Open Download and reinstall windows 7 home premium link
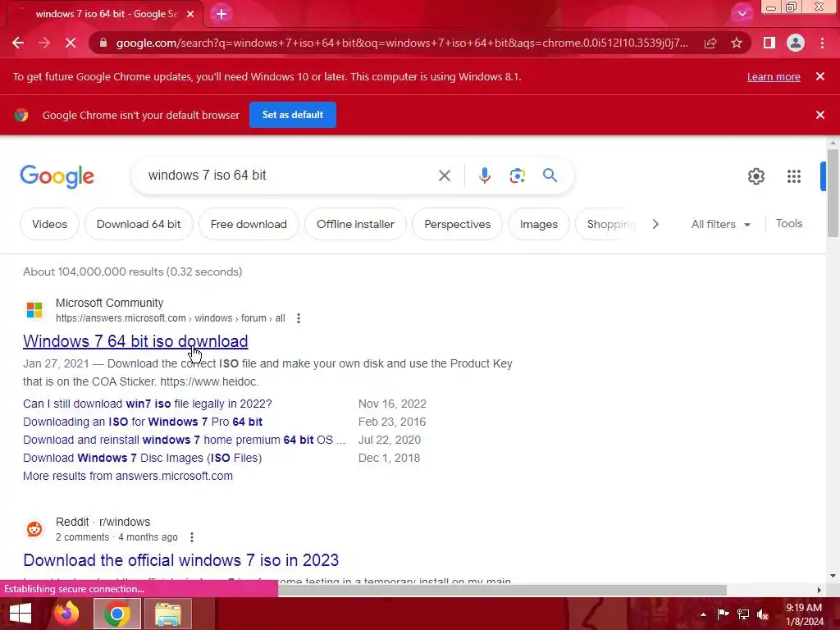Screen dimensions: 840x630 184,440
